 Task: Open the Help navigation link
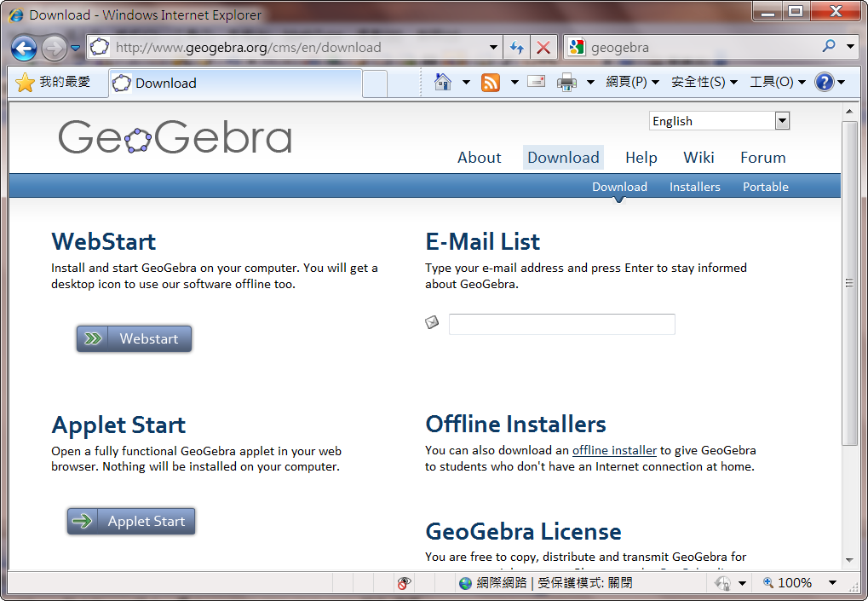641,158
